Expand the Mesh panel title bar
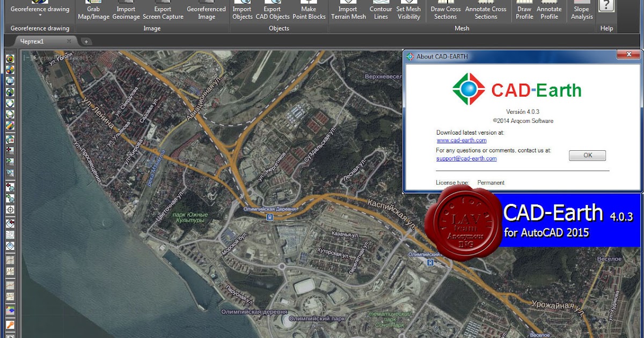The image size is (644, 338). point(462,28)
